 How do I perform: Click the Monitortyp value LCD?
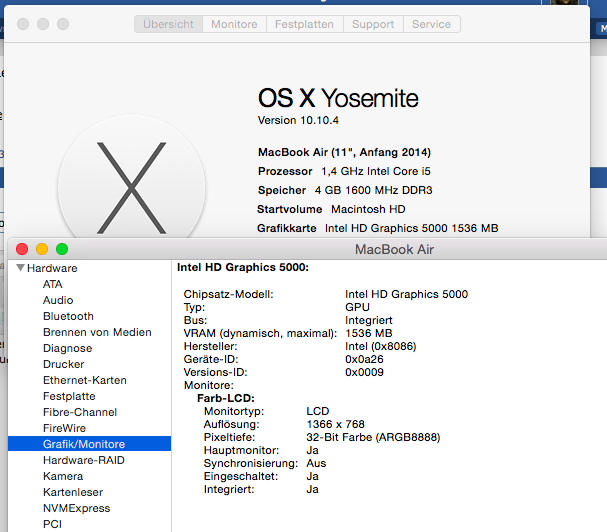318,411
